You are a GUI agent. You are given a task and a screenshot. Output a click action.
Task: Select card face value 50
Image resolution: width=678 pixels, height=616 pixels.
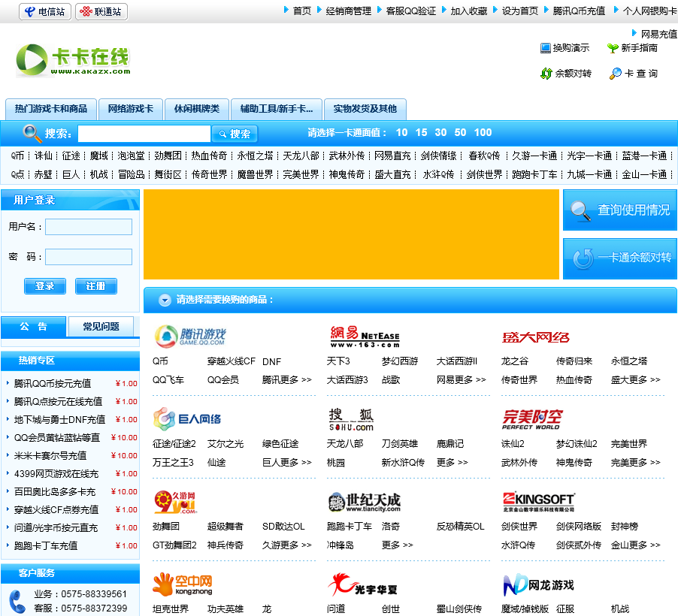(460, 133)
